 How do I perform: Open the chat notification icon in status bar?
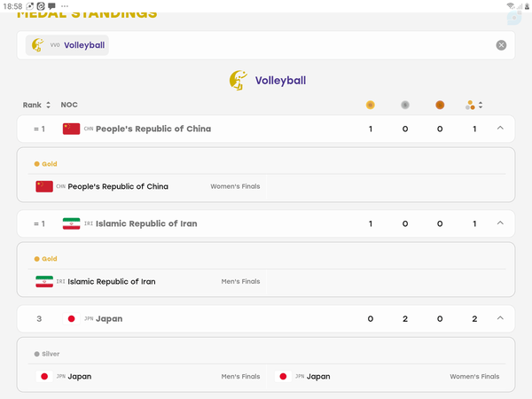pyautogui.click(x=51, y=6)
